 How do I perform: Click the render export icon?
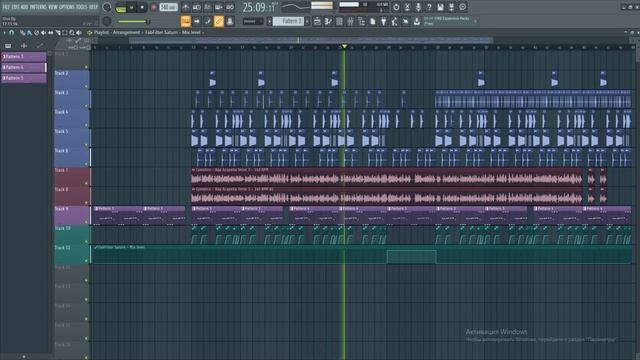click(x=451, y=7)
